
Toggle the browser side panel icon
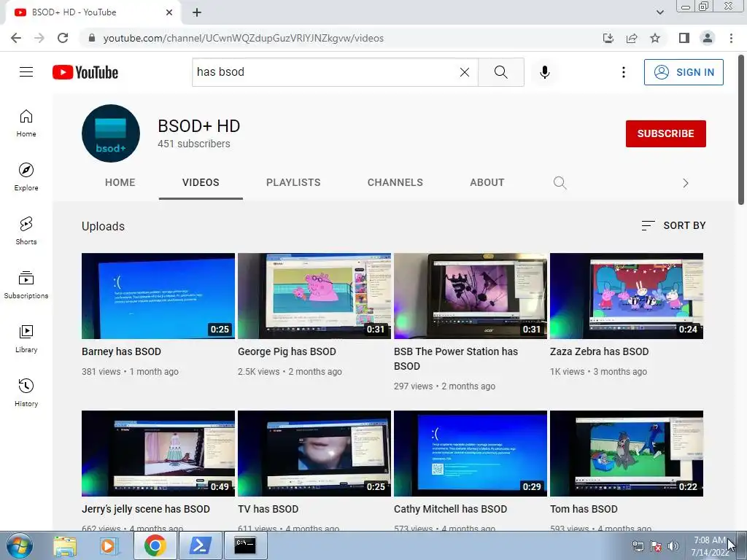[684, 38]
